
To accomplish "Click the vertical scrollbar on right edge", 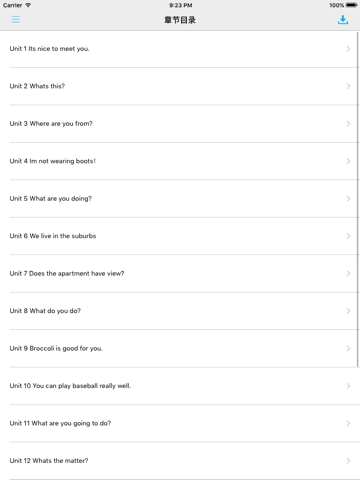I will [358, 199].
